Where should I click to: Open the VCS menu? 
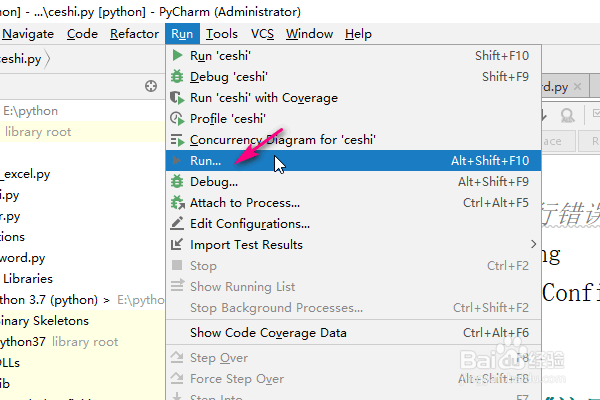(262, 34)
